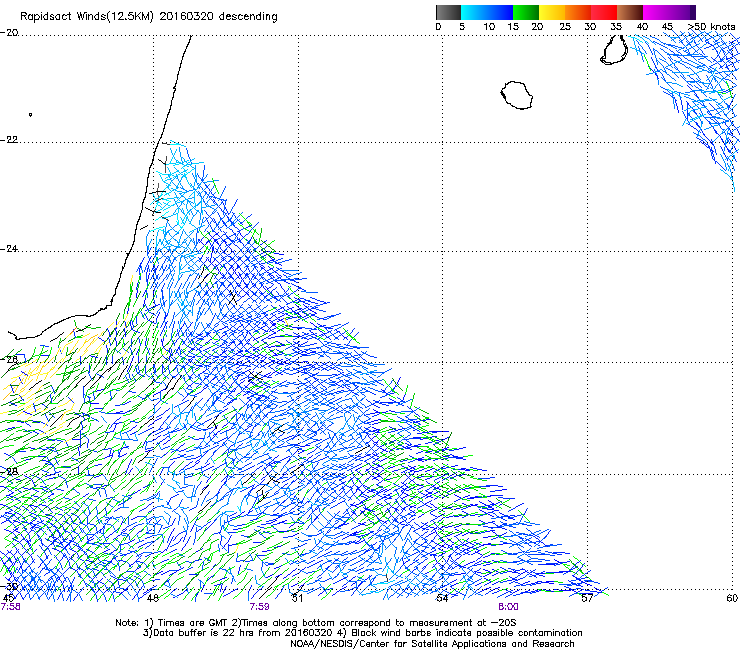The width and height of the screenshot is (740, 650).
Task: Click the gray 0-5 knots legend swatch
Action: click(448, 12)
